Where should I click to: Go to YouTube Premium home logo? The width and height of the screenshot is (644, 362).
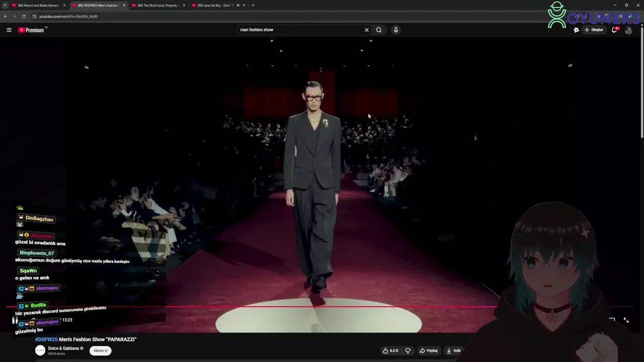coord(32,30)
